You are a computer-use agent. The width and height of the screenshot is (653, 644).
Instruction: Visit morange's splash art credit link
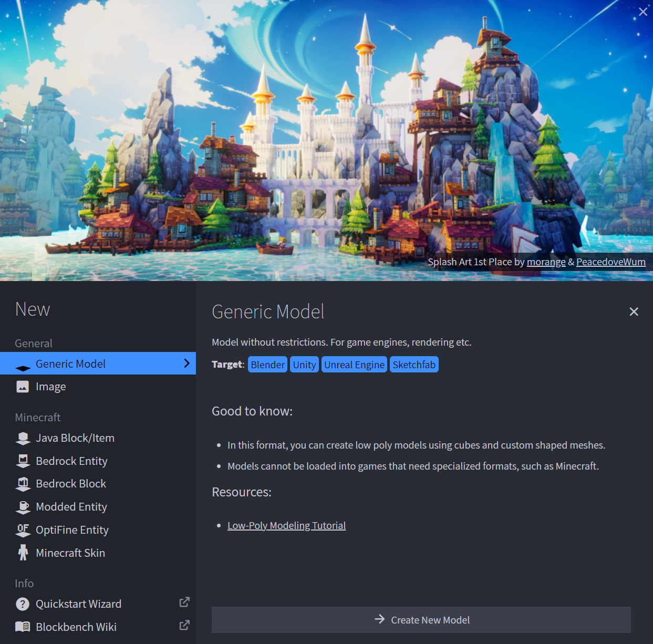coord(546,262)
